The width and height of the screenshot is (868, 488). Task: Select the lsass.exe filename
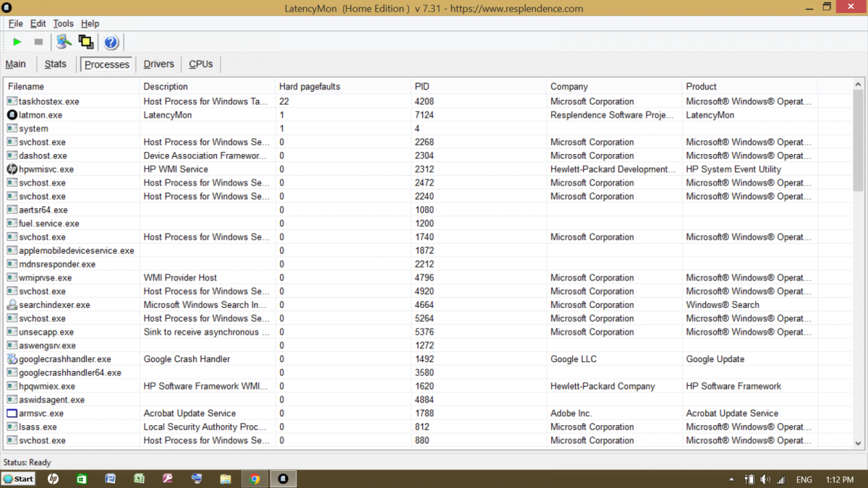pyautogui.click(x=38, y=427)
